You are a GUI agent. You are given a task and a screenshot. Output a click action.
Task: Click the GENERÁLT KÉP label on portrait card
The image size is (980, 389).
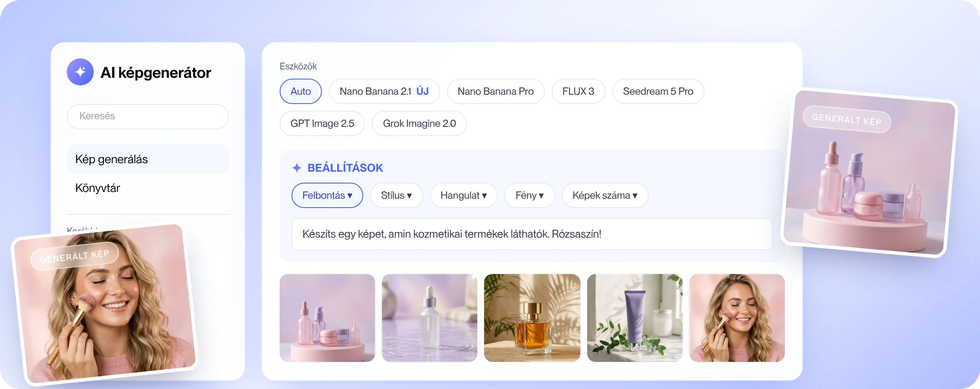click(x=74, y=256)
